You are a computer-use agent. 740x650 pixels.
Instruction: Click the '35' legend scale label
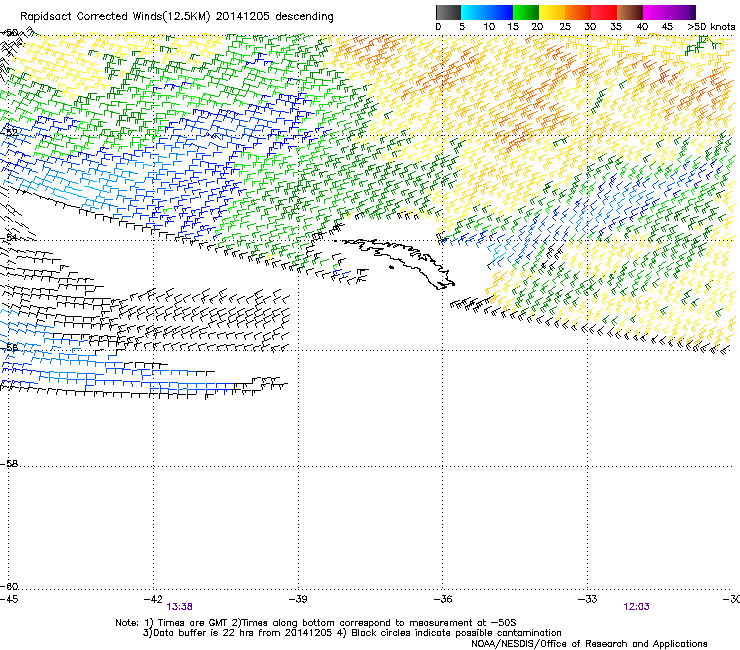tap(616, 27)
